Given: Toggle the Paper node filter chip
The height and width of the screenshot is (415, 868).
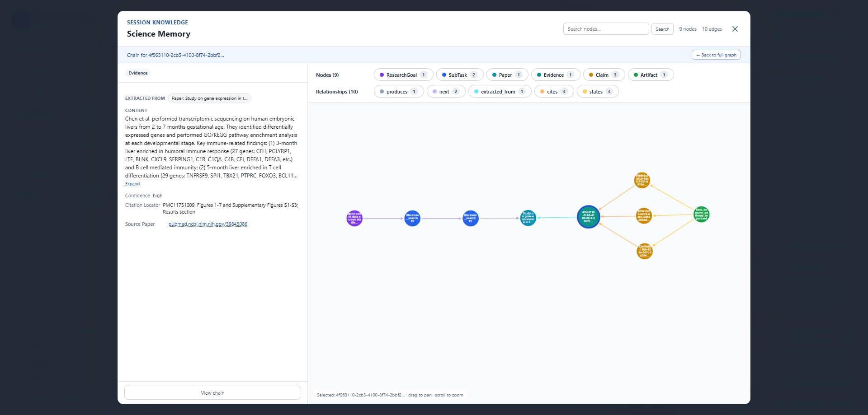Looking at the screenshot, I should pos(507,75).
